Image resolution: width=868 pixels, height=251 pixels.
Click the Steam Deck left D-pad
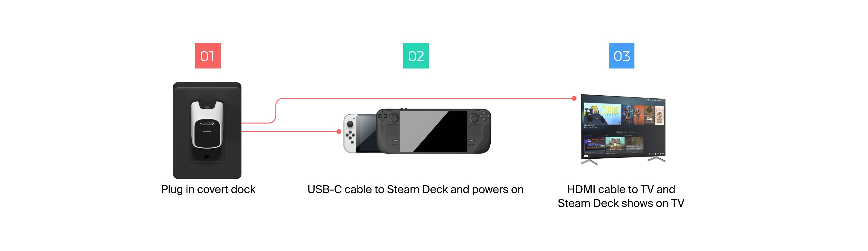[x=382, y=116]
